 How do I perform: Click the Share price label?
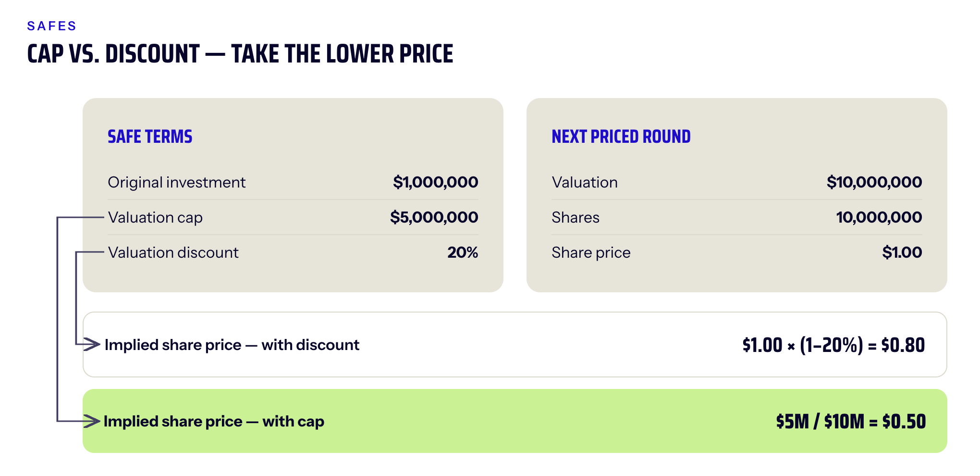pyautogui.click(x=591, y=252)
